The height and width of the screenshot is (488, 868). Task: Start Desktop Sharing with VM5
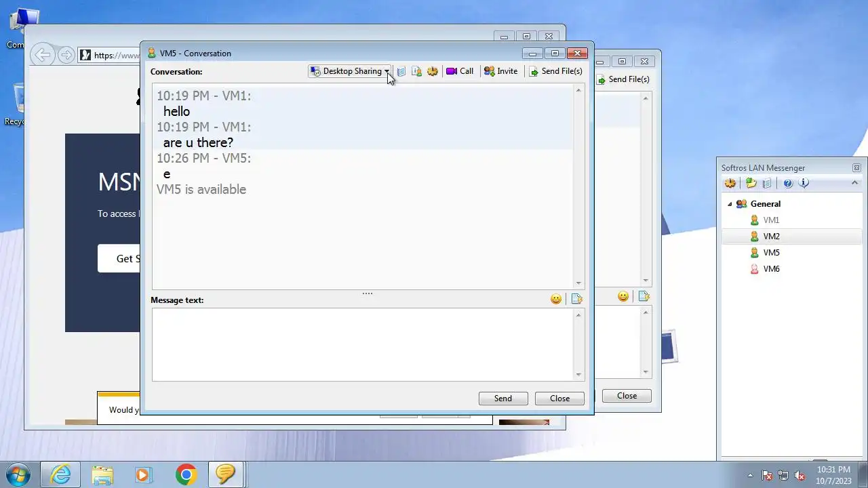tap(346, 71)
